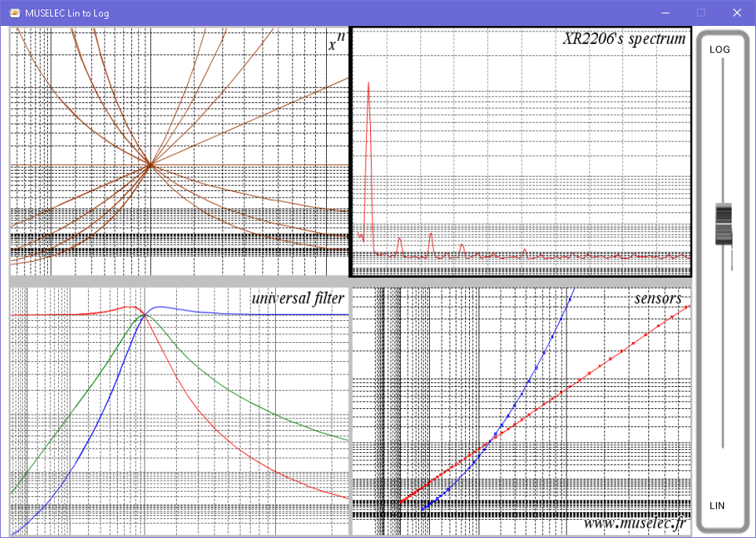Click the 'sensors' title text

[x=658, y=298]
